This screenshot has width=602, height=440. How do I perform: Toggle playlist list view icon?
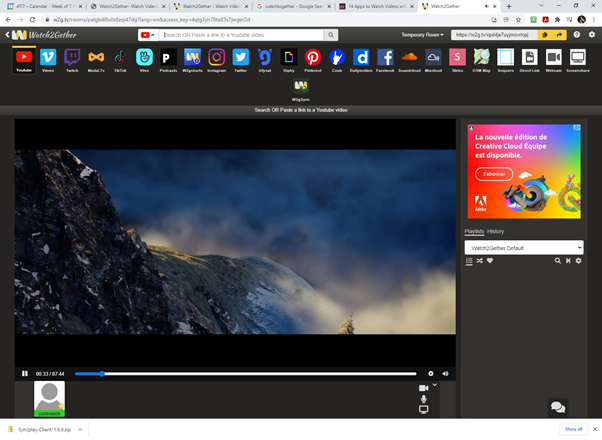(x=469, y=261)
